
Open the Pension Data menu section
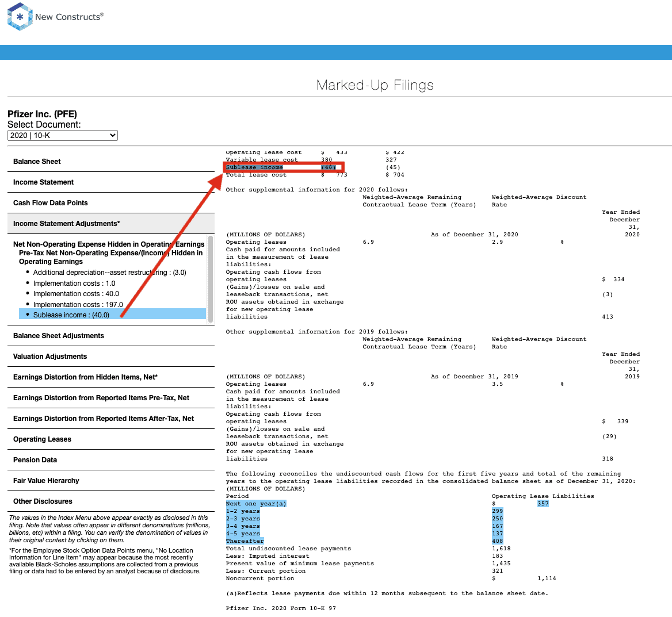tap(111, 460)
